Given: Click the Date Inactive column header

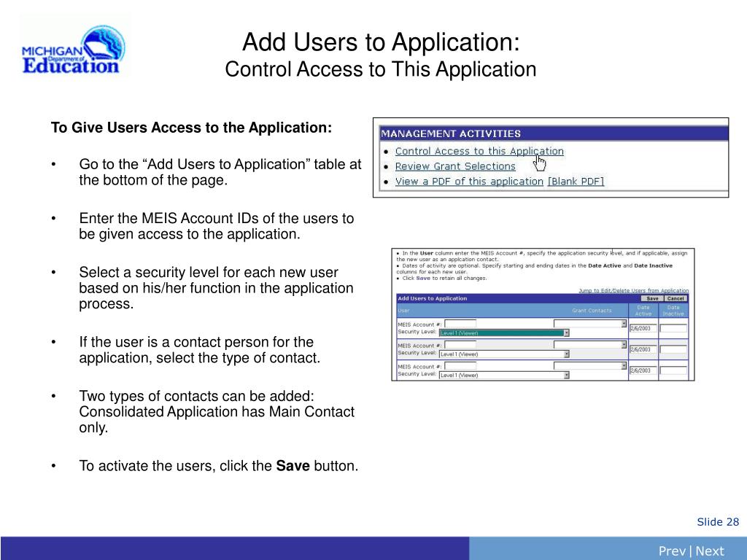Looking at the screenshot, I should coord(673,311).
